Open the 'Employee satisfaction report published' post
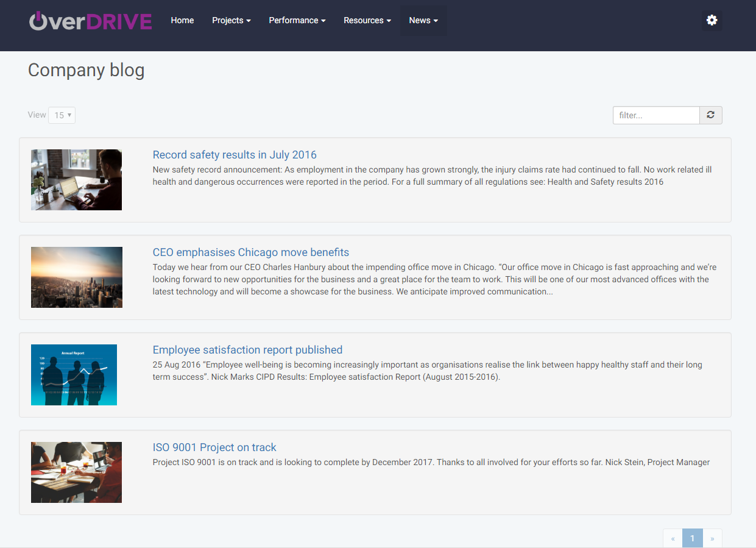Screen dimensions: 756x548 247,349
